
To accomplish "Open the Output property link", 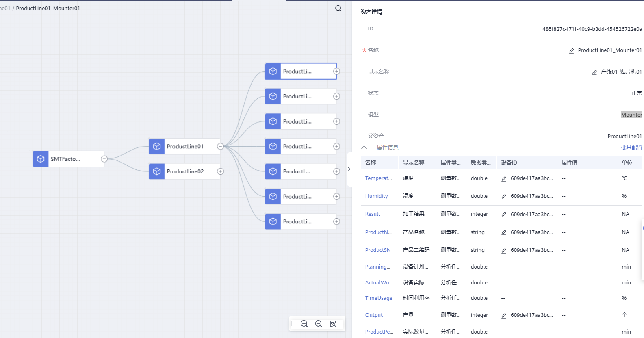I will point(374,315).
